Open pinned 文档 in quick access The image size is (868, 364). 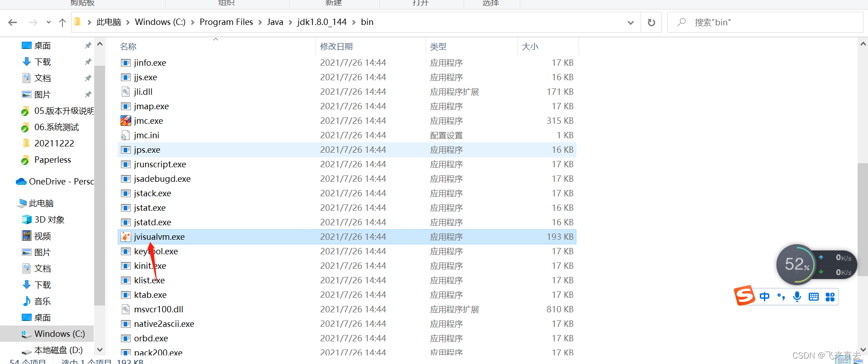43,78
